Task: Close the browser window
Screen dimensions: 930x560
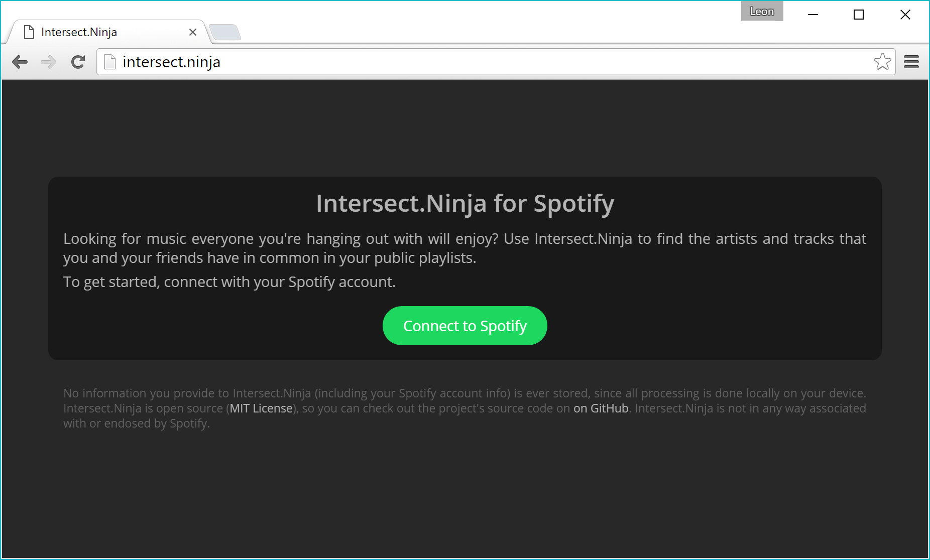Action: click(x=905, y=15)
